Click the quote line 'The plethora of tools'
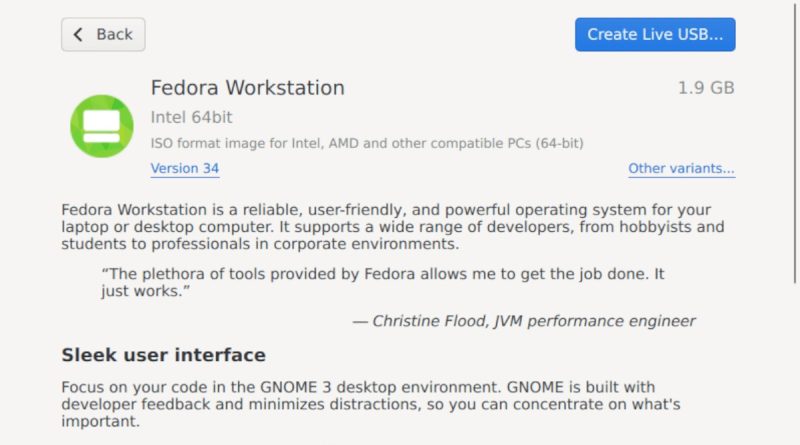Viewport: 800px width, 445px height. point(383,274)
